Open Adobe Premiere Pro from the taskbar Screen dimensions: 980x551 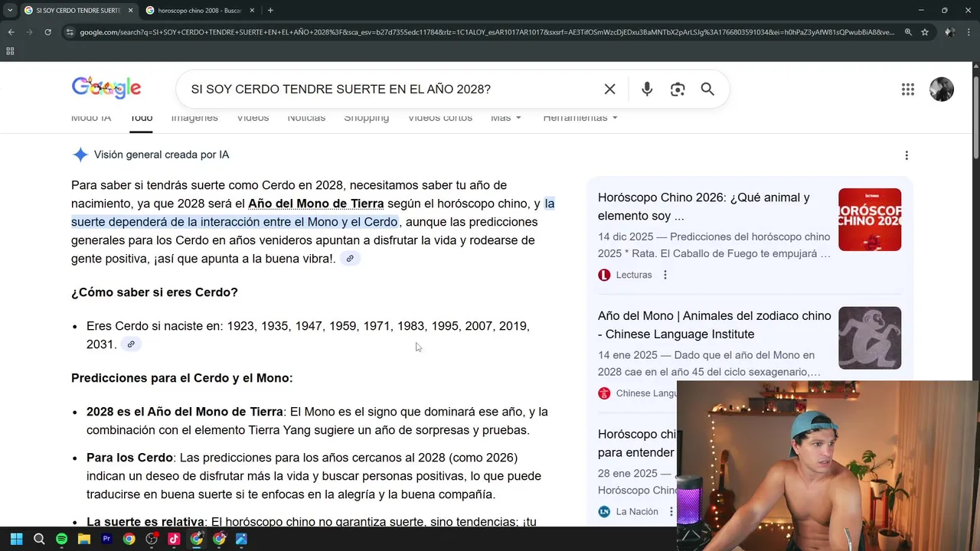106,539
